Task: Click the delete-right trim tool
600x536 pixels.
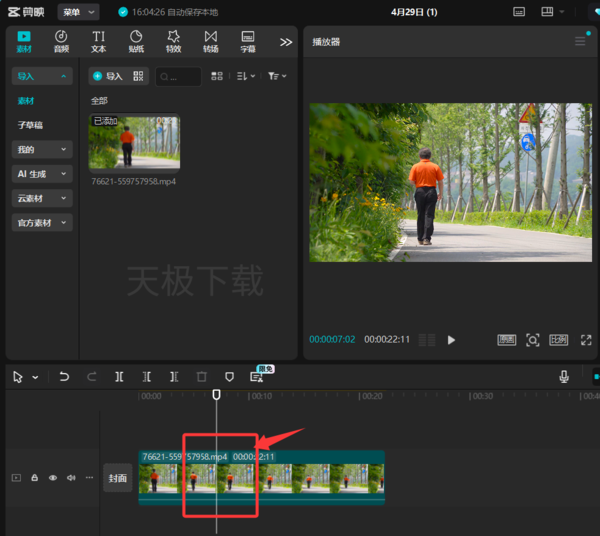Action: tap(174, 377)
